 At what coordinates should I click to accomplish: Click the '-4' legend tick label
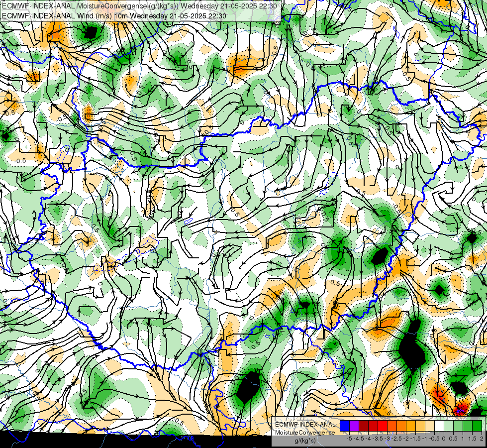tap(368, 439)
